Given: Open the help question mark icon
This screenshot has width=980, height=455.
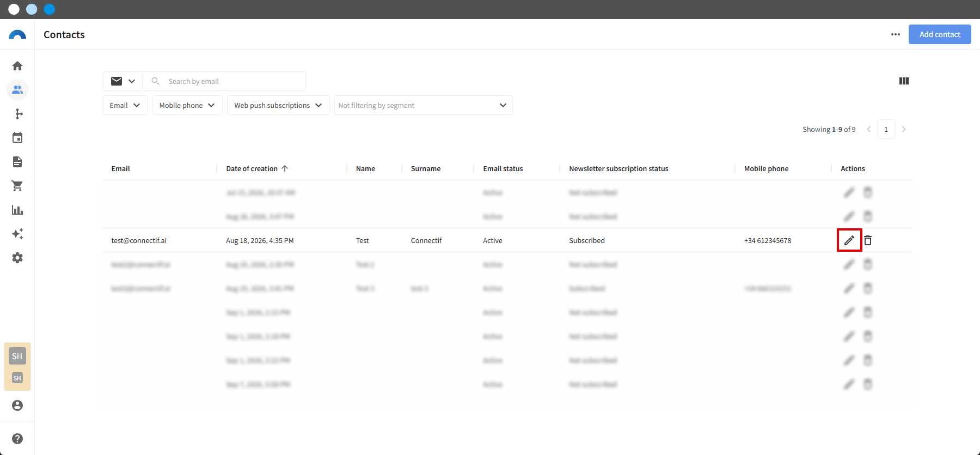Looking at the screenshot, I should tap(17, 439).
